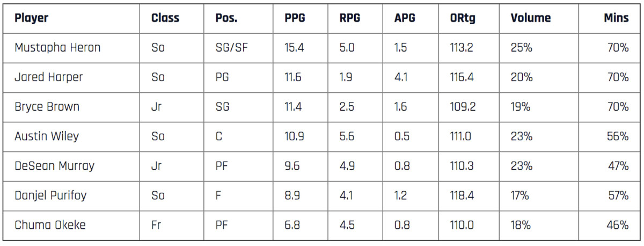
Task: Select the Austin Wiley row name
Action: click(47, 136)
